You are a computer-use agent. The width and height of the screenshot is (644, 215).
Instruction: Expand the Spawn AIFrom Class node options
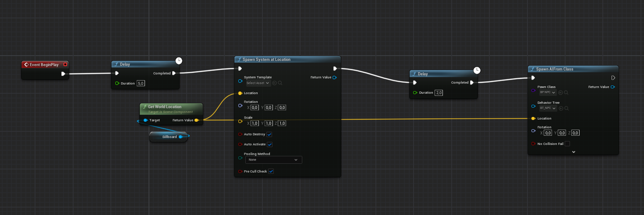tap(573, 152)
